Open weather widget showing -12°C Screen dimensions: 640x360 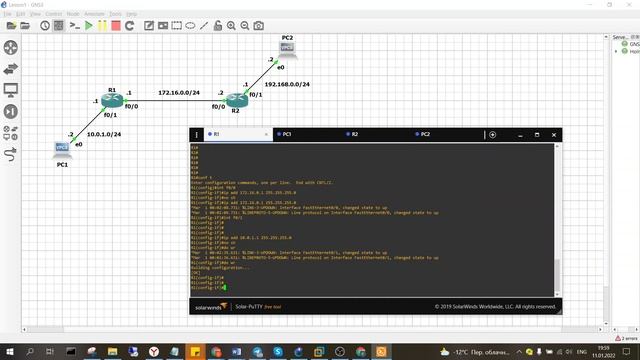click(475, 351)
